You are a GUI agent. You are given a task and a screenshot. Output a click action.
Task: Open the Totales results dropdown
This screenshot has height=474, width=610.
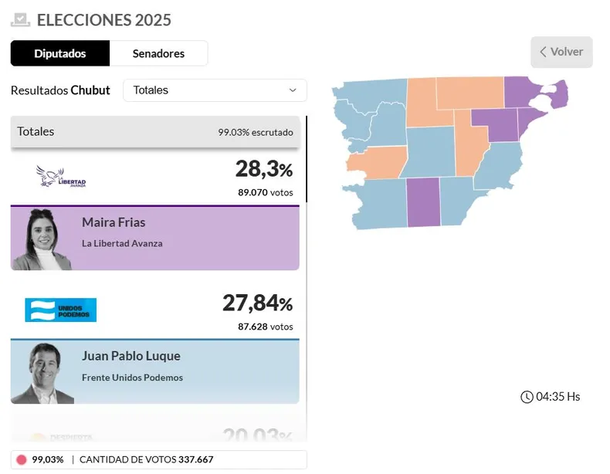coord(214,90)
